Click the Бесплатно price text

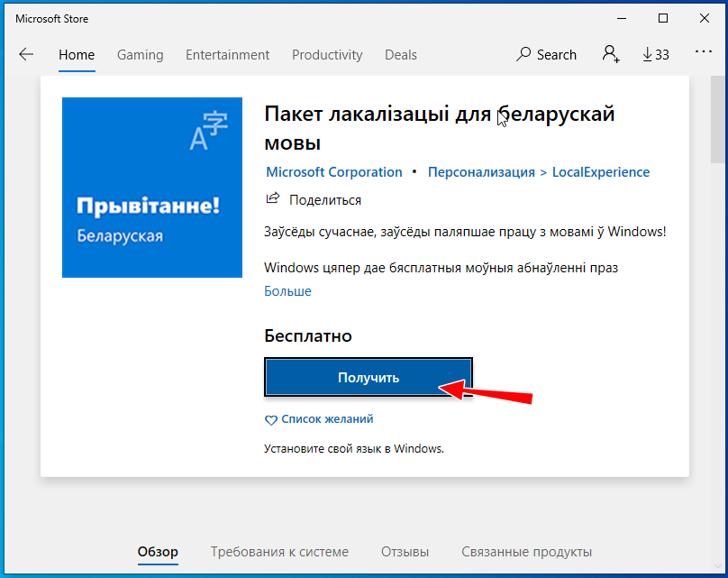tap(308, 335)
